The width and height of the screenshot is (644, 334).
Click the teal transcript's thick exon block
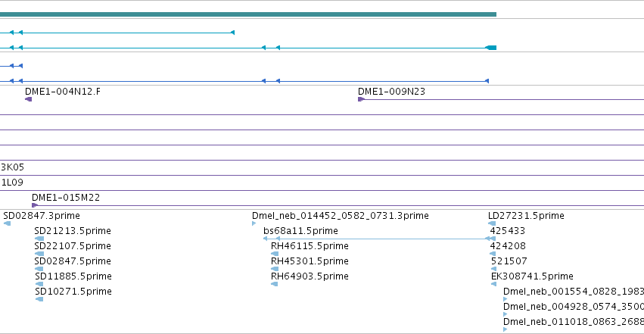point(491,48)
